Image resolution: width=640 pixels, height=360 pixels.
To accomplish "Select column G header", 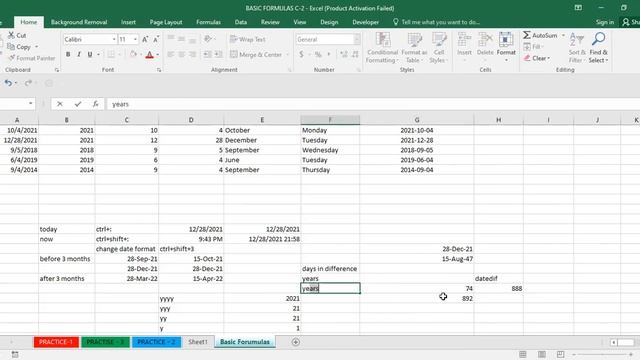I will 417,120.
